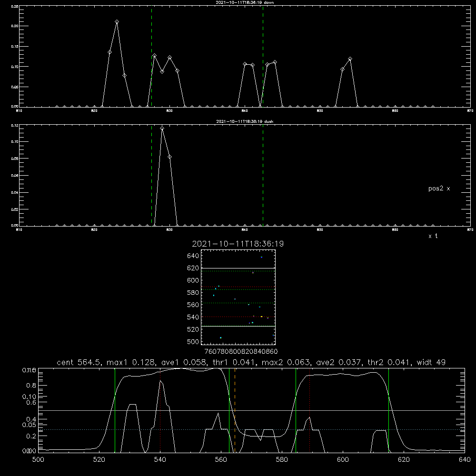476x476 pixels.
Task: Click the 'max1 0.128' value in stats line
Action: click(x=129, y=362)
